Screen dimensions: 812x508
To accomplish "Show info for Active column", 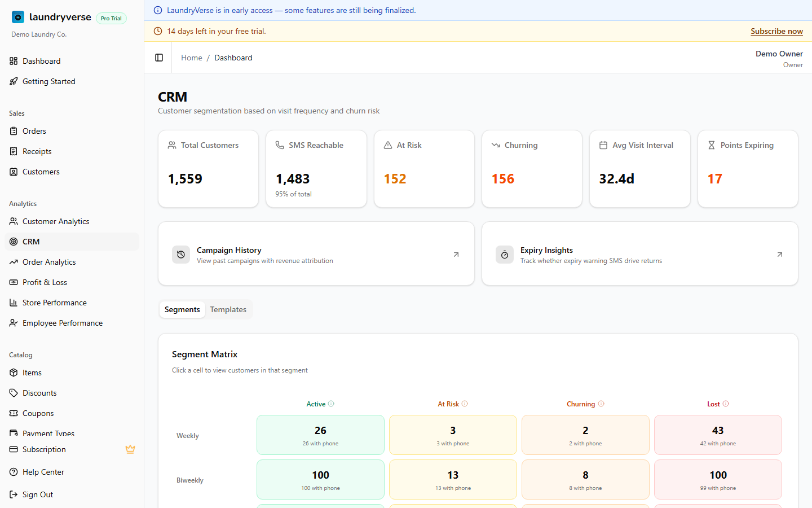I will (332, 404).
